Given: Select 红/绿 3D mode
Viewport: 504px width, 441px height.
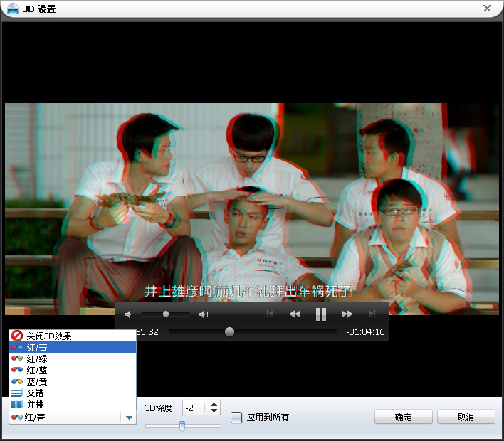Looking at the screenshot, I should click(x=73, y=358).
